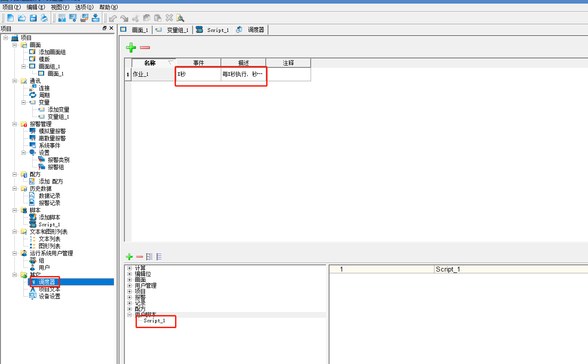Click the Print toolbar icon
The height and width of the screenshot is (364, 588).
click(44, 18)
